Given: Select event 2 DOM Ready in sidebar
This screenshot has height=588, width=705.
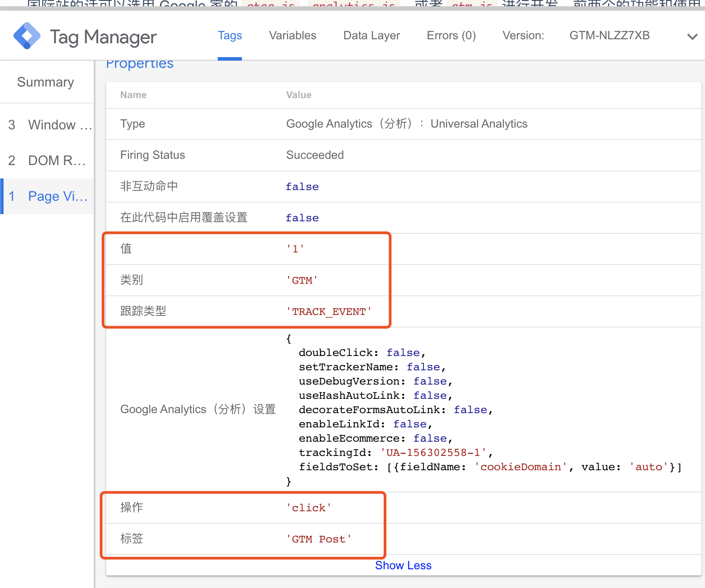Looking at the screenshot, I should pyautogui.click(x=47, y=161).
